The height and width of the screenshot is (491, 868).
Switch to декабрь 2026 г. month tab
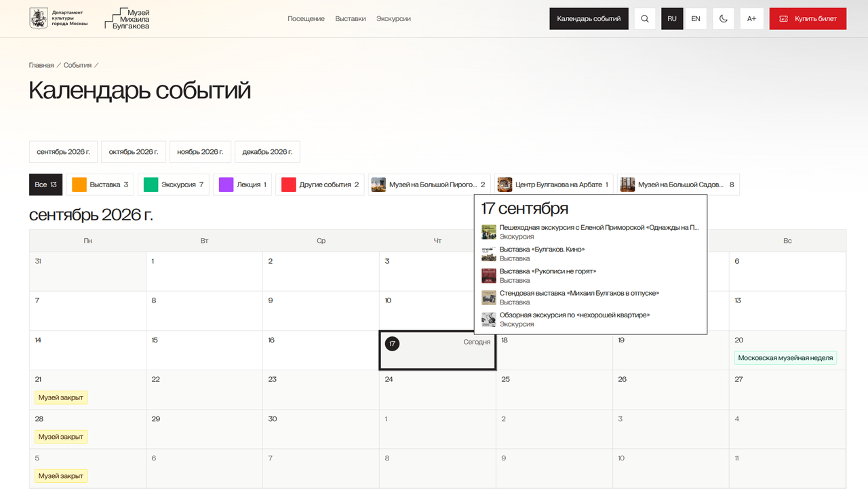pos(267,152)
